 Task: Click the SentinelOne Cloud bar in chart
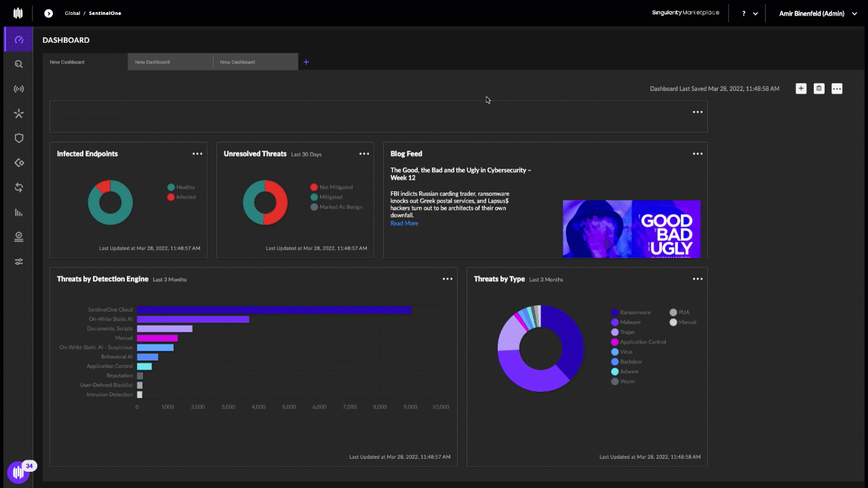(x=274, y=310)
